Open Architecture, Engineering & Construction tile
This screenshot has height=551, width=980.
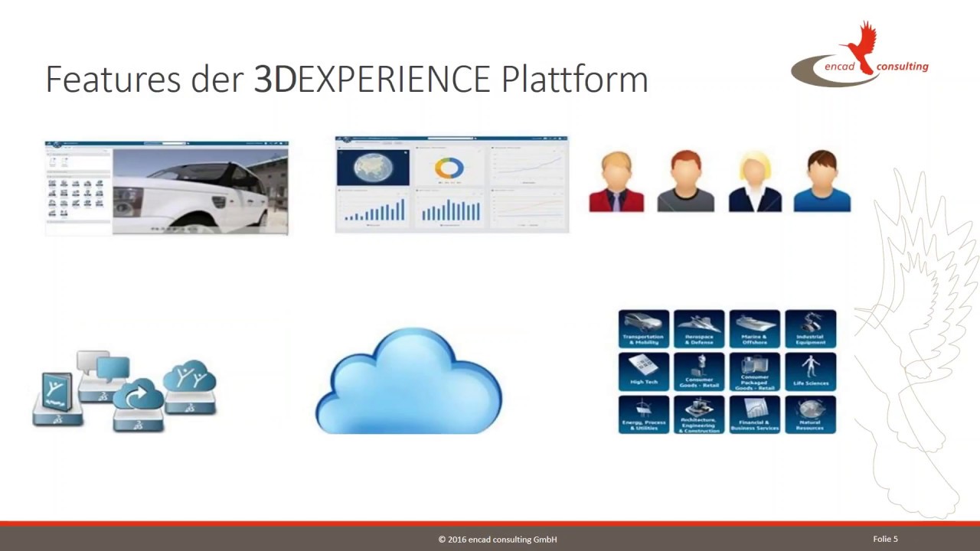click(x=699, y=414)
